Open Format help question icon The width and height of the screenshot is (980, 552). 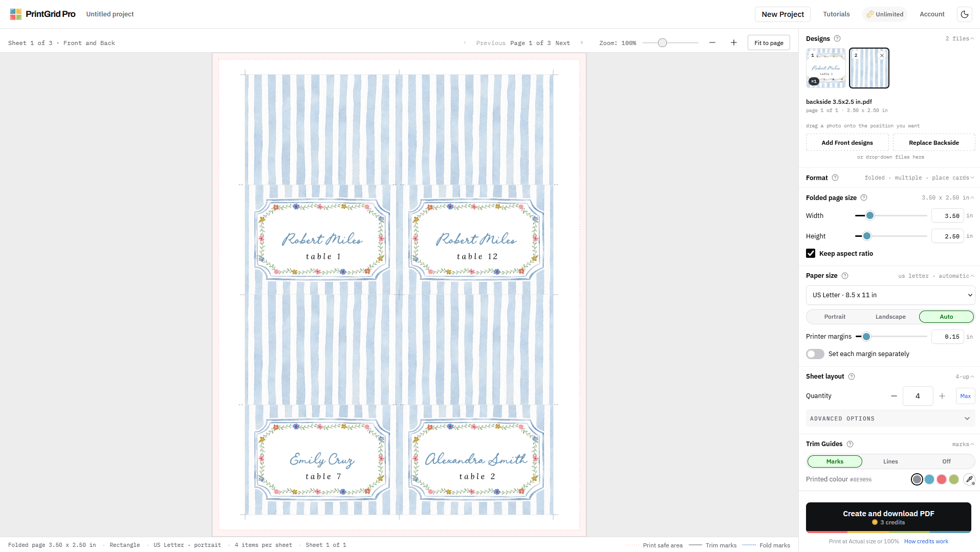[835, 178]
